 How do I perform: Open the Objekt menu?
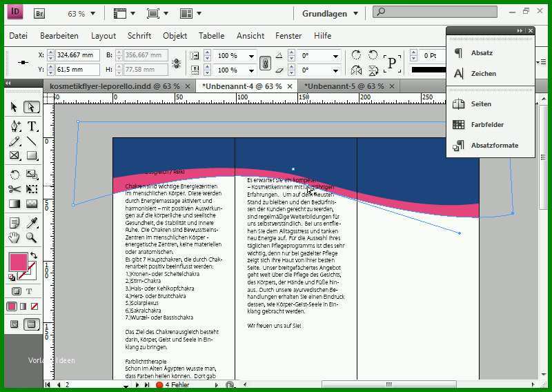tap(175, 36)
